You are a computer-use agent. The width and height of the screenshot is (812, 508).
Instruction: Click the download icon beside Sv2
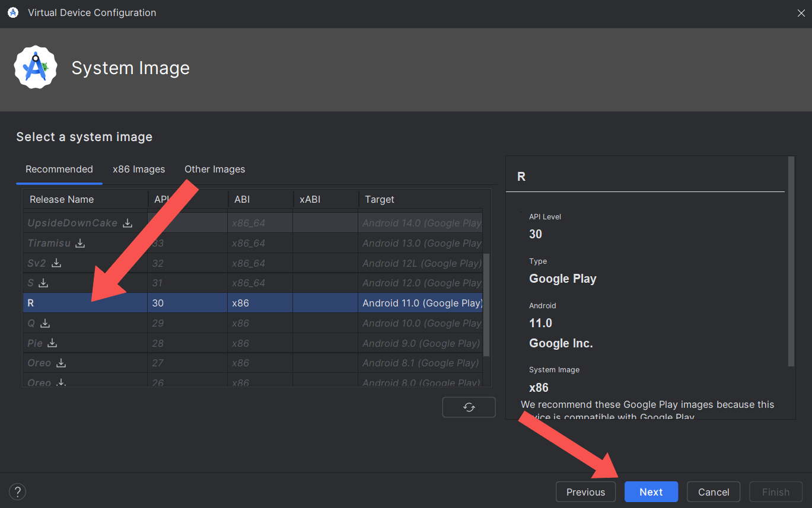56,263
